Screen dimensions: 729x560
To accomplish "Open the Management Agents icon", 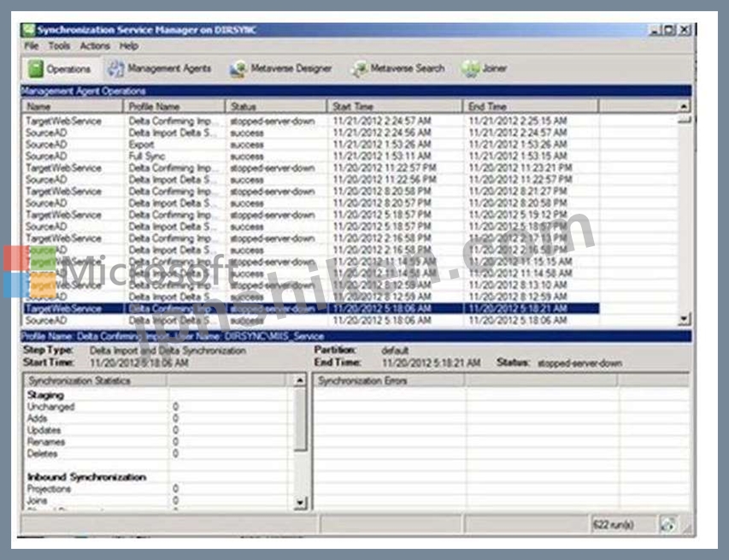I will click(115, 68).
